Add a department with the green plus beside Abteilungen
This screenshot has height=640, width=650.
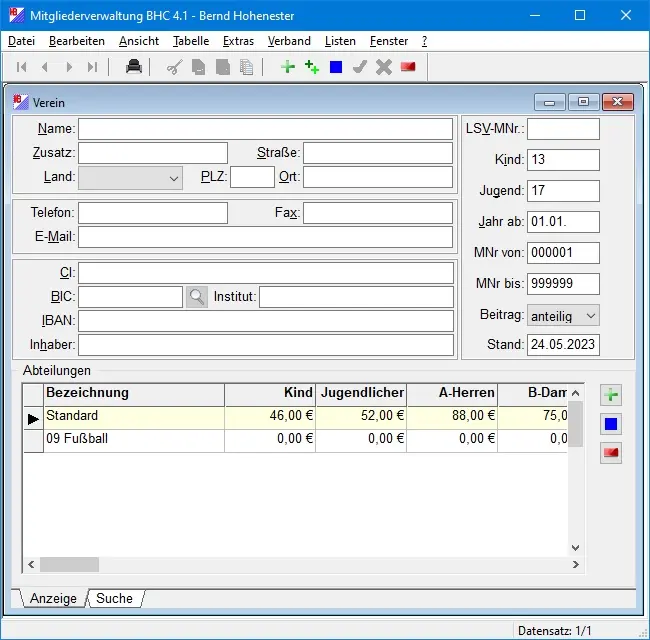click(611, 395)
